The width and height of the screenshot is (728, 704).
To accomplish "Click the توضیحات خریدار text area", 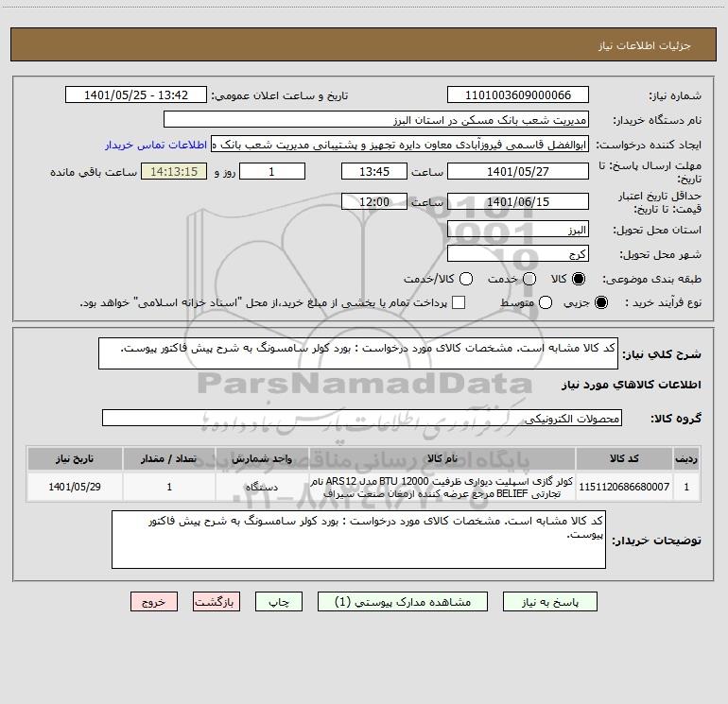I will 358,540.
